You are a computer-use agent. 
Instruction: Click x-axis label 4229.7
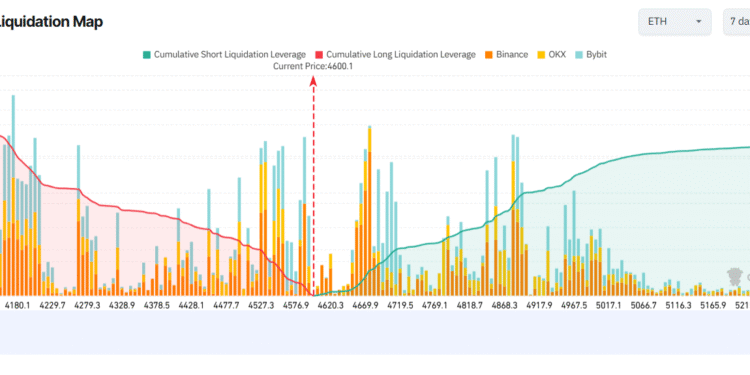click(53, 305)
